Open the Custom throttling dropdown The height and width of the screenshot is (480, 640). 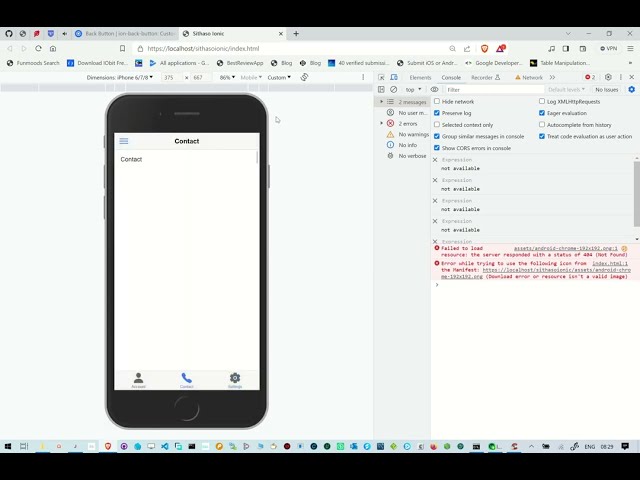[279, 77]
